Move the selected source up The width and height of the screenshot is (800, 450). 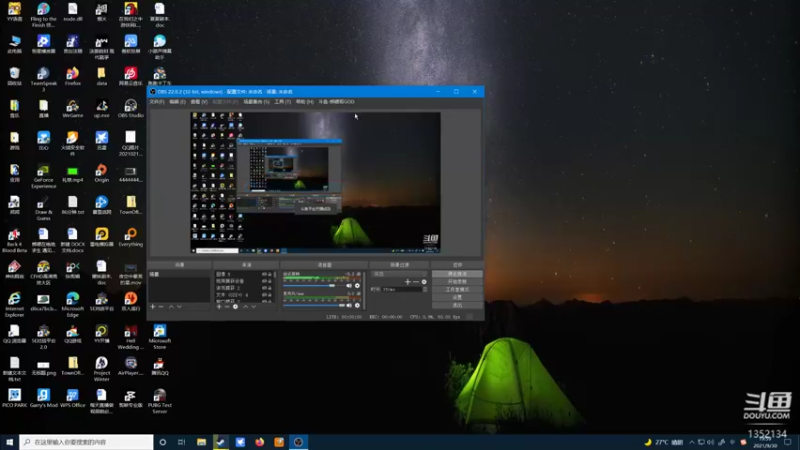[245, 307]
